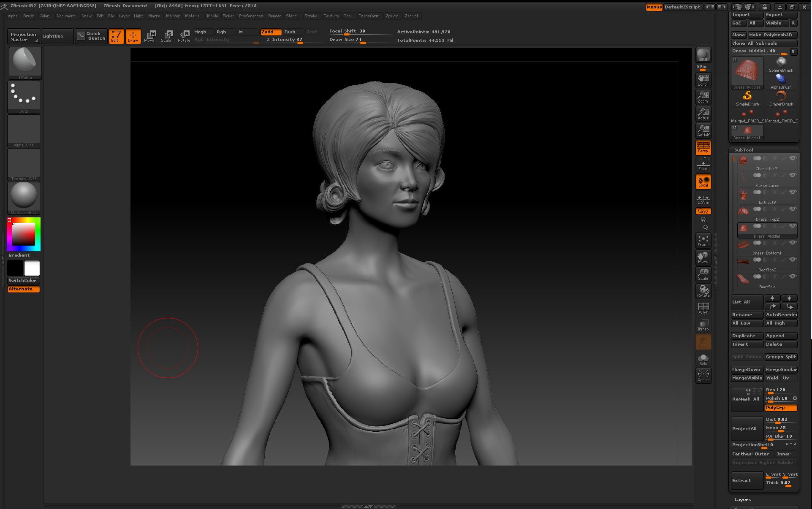812x509 pixels.
Task: Toggle the Alternate button
Action: point(24,289)
